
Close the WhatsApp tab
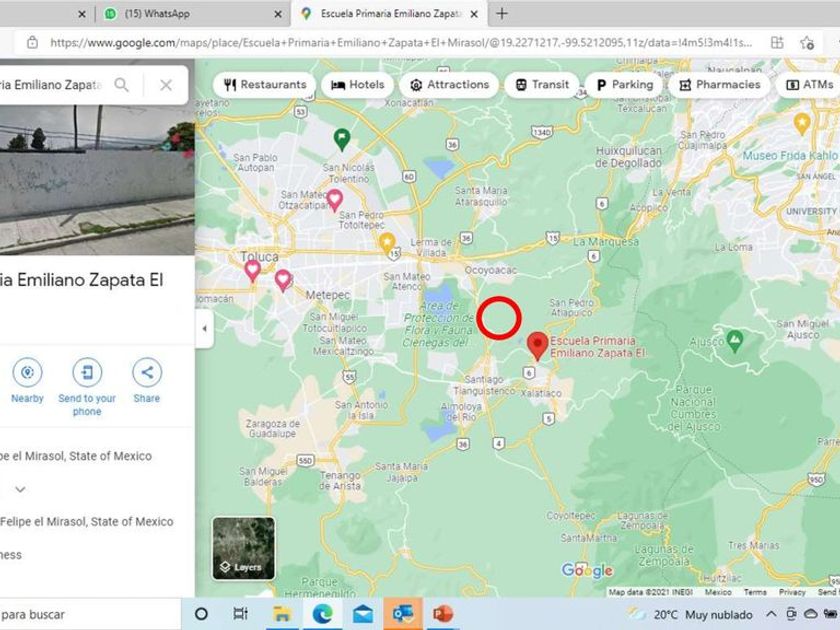click(x=278, y=14)
